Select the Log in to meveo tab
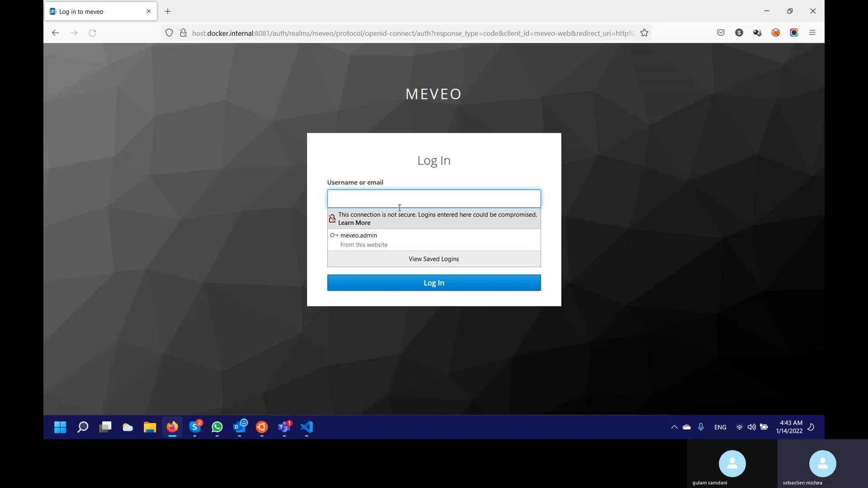Viewport: 868px width, 488px height. [x=100, y=11]
